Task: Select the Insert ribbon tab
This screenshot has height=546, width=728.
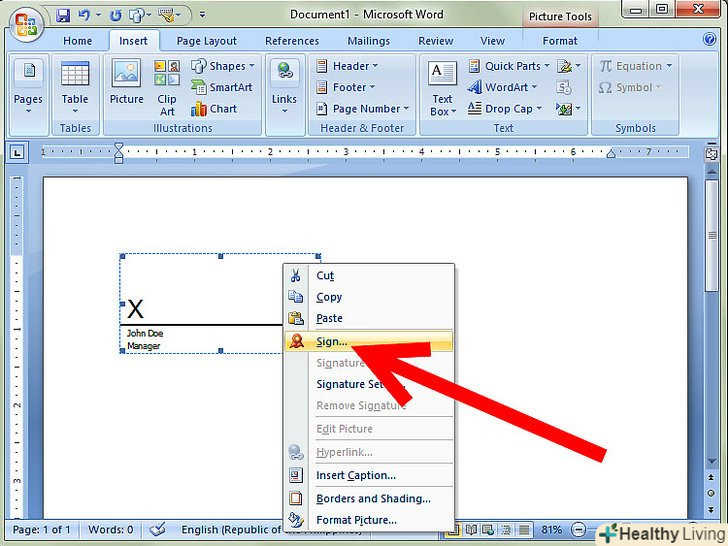Action: pyautogui.click(x=133, y=41)
